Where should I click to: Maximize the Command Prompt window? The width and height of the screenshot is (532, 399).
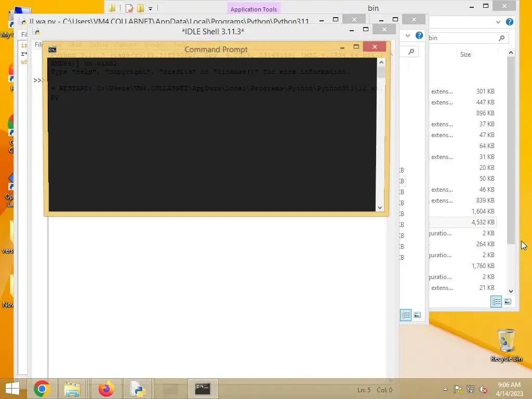(x=356, y=46)
